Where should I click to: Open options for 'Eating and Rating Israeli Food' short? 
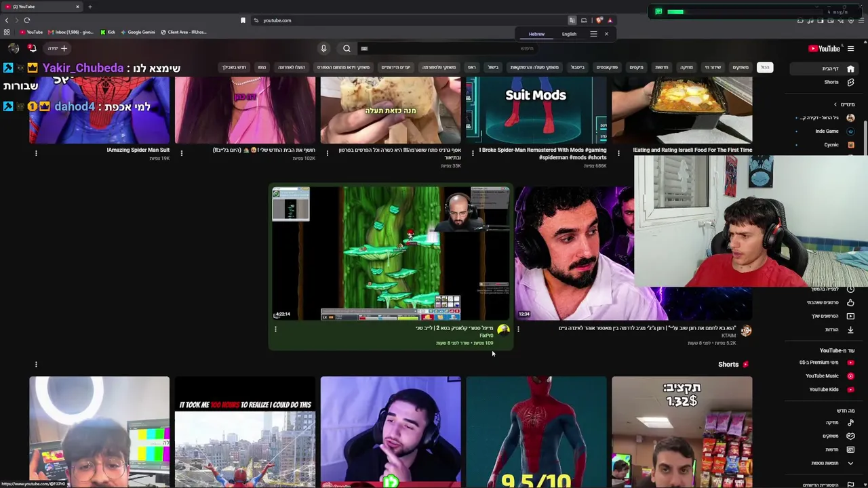[618, 153]
